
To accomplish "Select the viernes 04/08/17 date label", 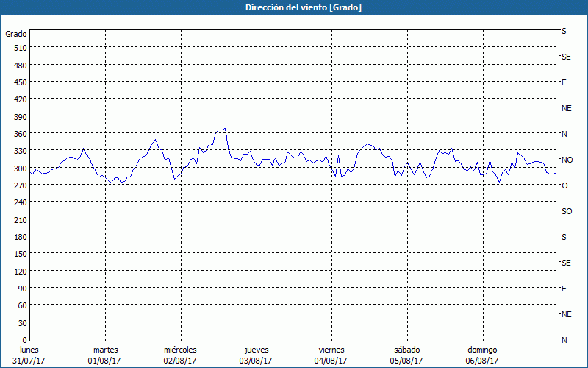I will pyautogui.click(x=331, y=355).
